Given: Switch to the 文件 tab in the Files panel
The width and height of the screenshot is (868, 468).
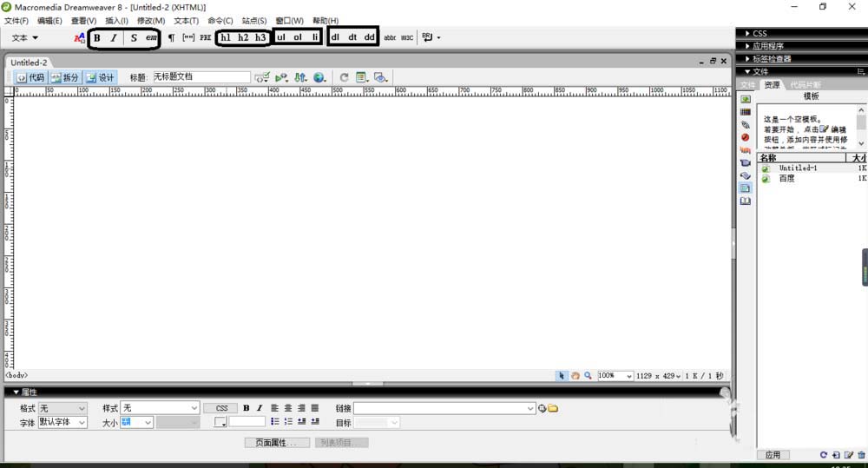Looking at the screenshot, I should pos(748,85).
